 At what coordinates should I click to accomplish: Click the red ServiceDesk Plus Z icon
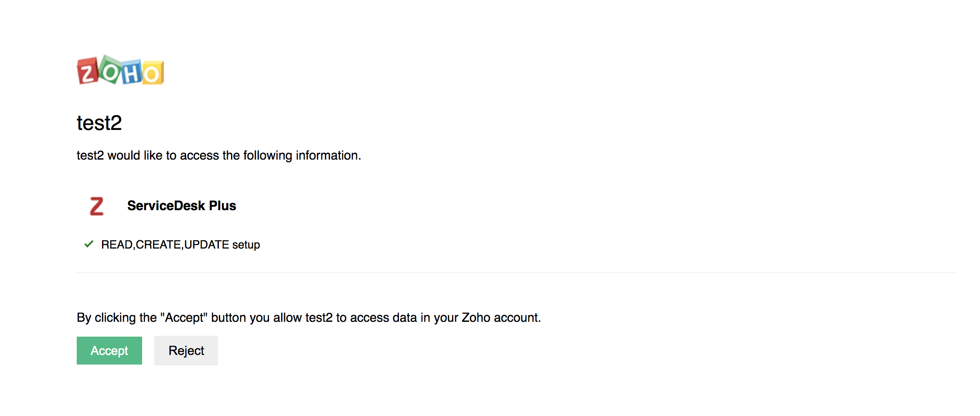pyautogui.click(x=96, y=206)
